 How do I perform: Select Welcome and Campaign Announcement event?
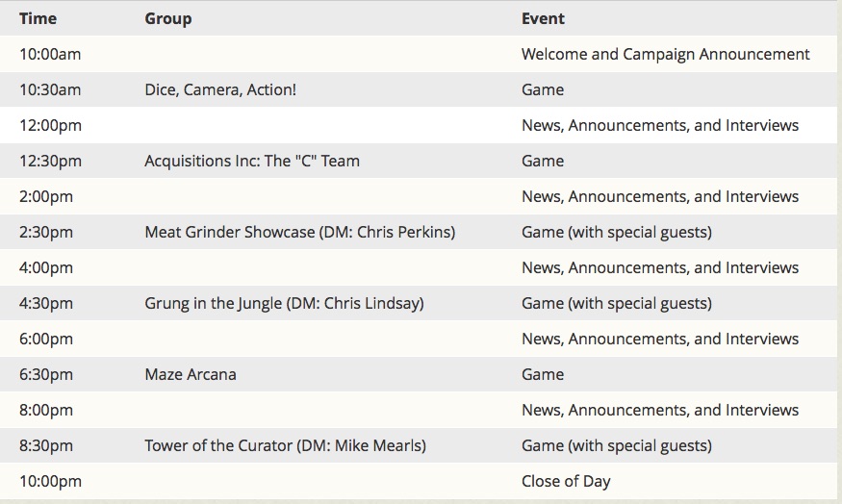tap(665, 54)
